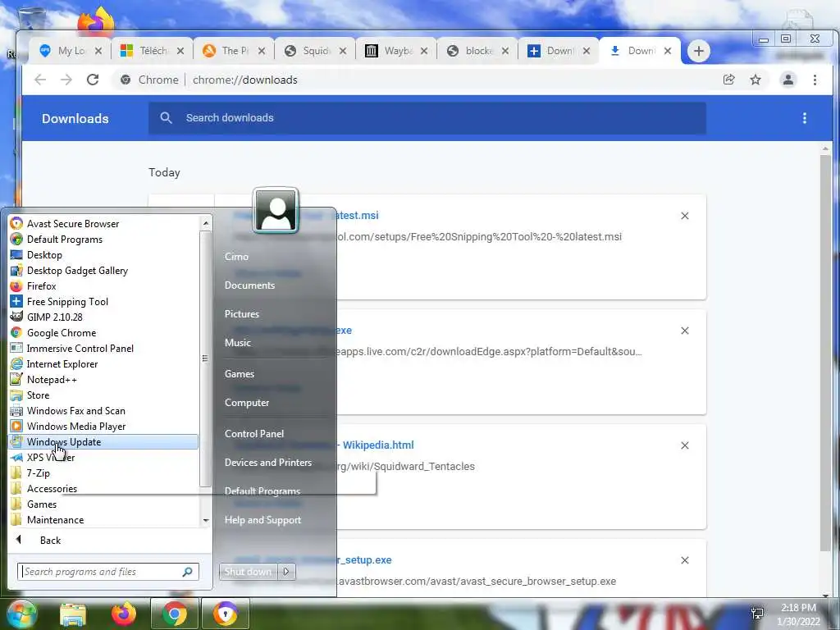Switch to Chrome on the taskbar

(x=175, y=614)
